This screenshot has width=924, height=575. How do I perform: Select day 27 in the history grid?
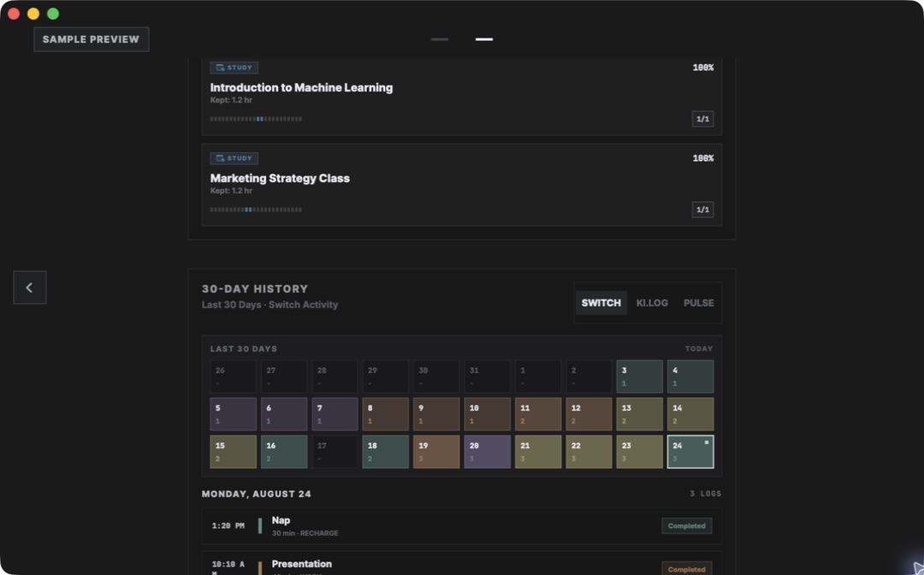point(284,376)
